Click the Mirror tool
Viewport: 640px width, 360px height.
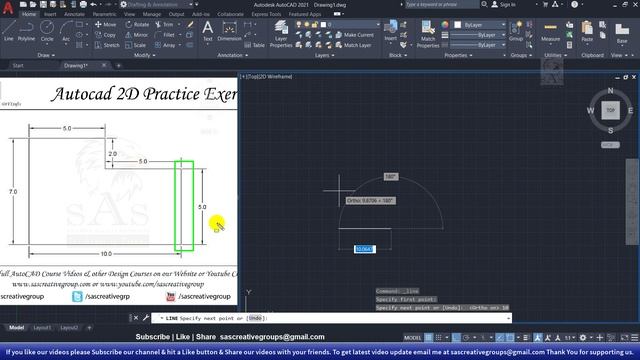click(137, 35)
